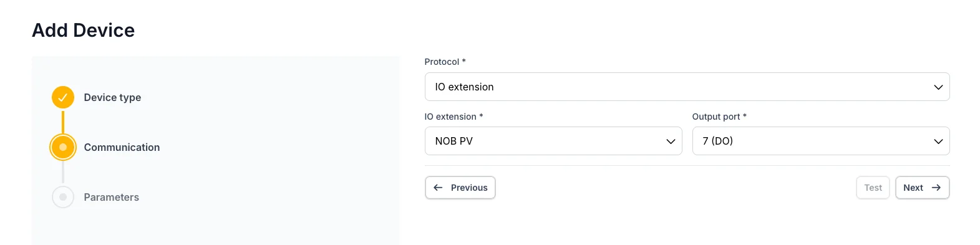Click the disabled Test button

873,188
